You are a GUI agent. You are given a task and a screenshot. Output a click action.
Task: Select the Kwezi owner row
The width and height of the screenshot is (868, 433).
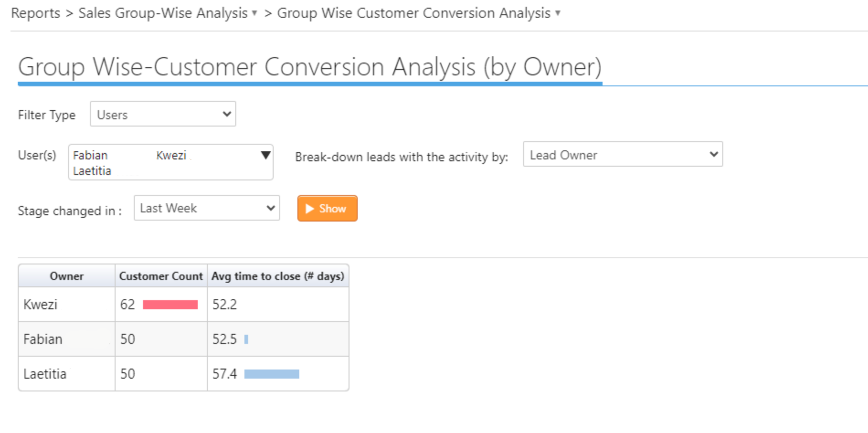(41, 305)
